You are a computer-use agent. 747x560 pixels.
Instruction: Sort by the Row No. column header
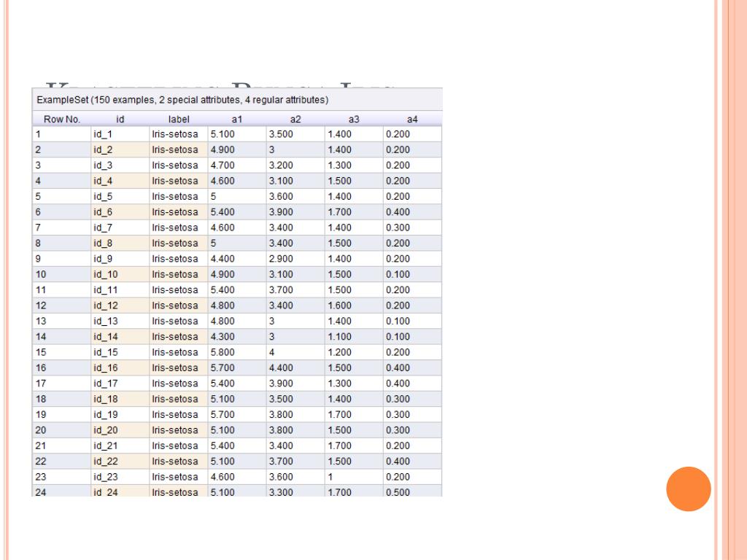click(61, 119)
